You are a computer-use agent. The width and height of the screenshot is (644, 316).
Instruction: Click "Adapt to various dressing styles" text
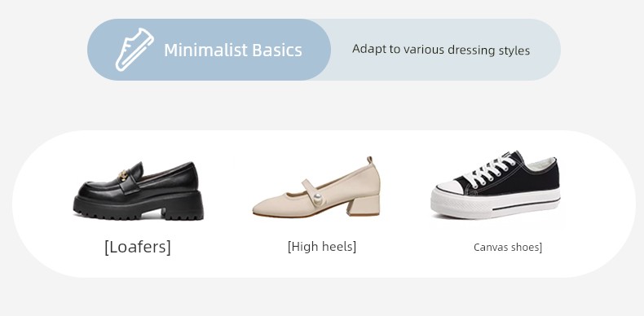[441, 50]
